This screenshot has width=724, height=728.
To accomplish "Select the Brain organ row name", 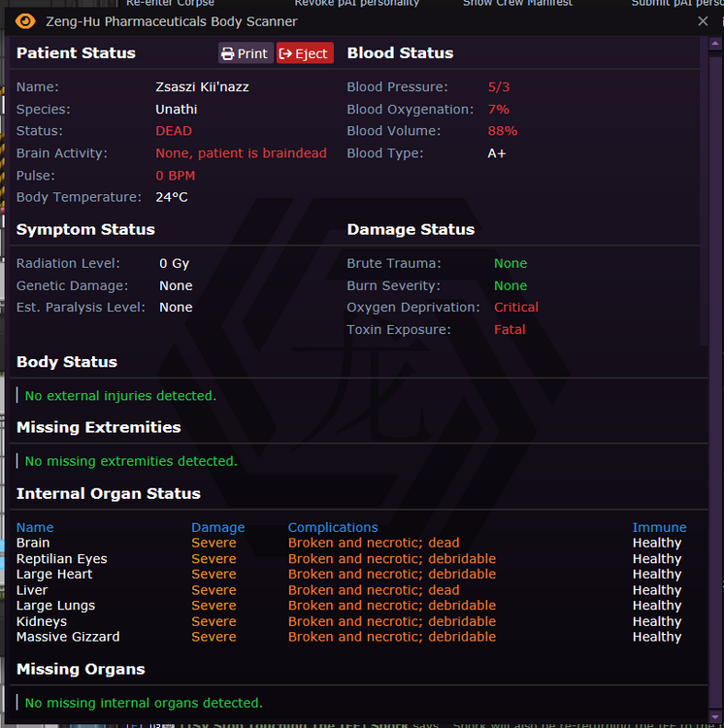I will (33, 543).
